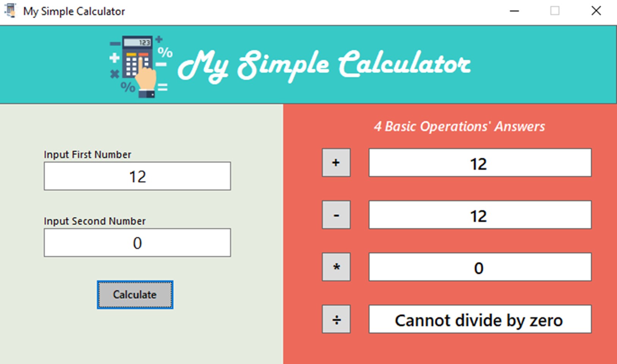Select the subtraction answer box showing 12
This screenshot has width=617, height=364.
coord(480,215)
